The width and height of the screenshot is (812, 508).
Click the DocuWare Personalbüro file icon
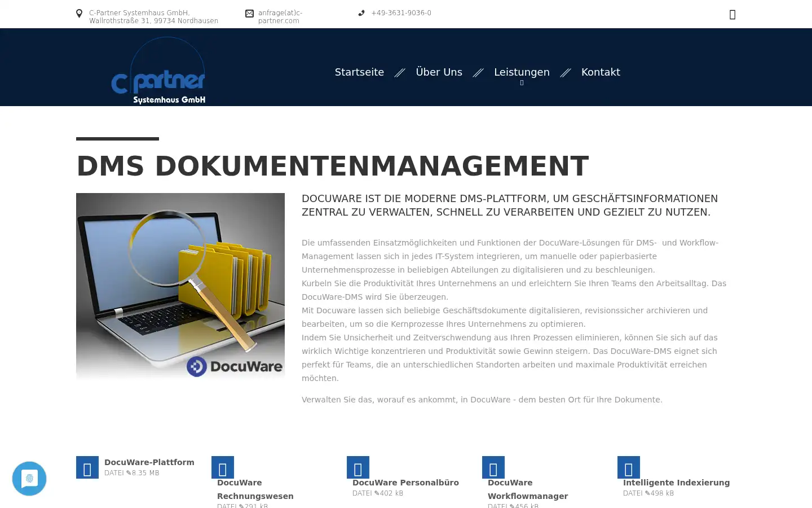tap(358, 467)
